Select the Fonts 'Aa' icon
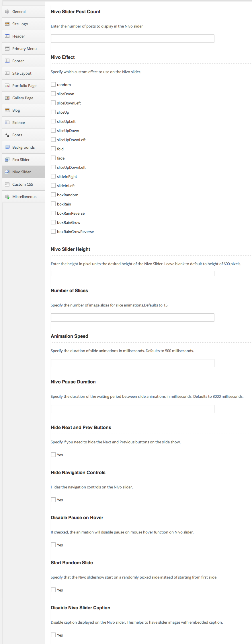Image resolution: width=252 pixels, height=644 pixels. (x=7, y=135)
